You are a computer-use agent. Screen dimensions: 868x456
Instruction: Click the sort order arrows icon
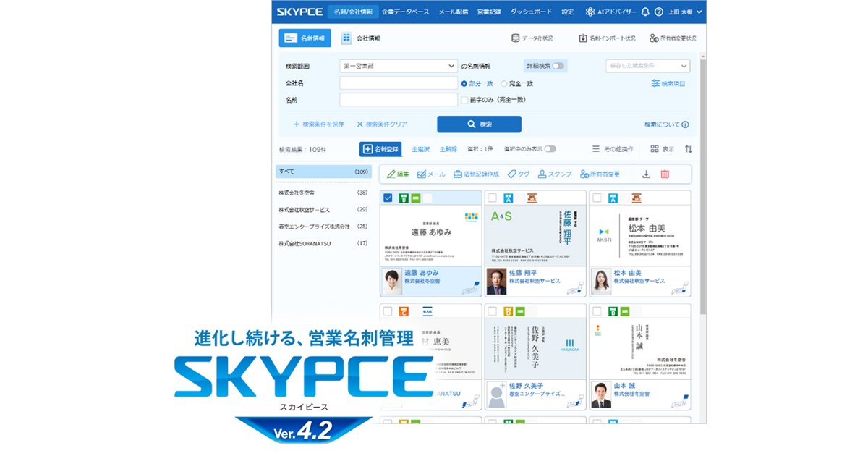[x=689, y=149]
